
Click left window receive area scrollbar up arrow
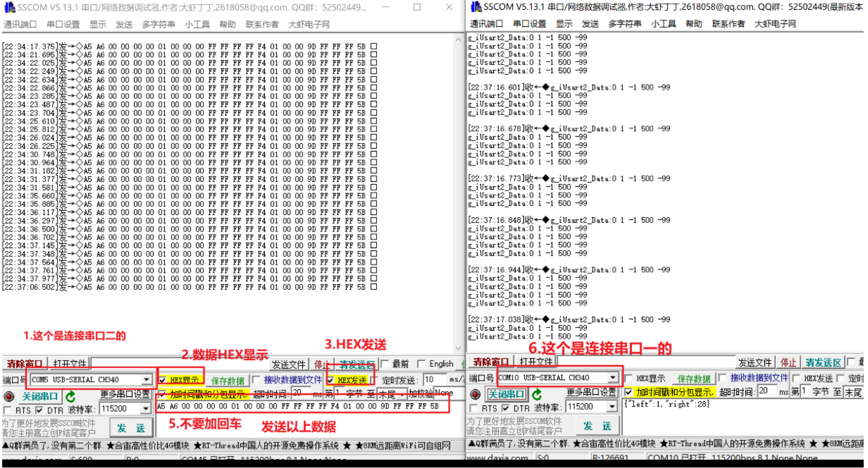click(458, 39)
